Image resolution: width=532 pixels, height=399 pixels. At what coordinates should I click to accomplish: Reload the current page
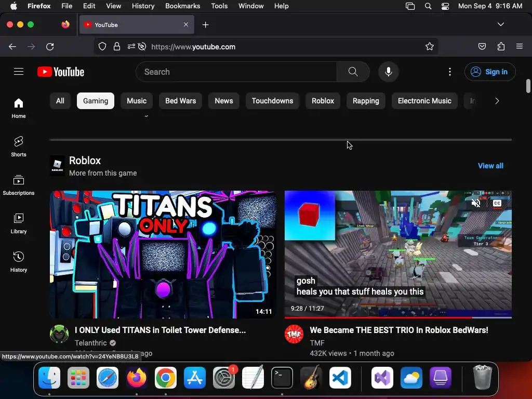(x=50, y=46)
